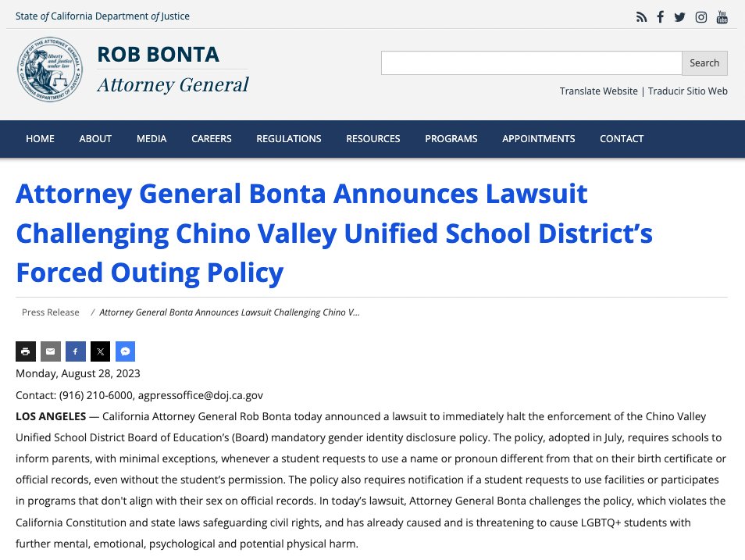
Task: Click the article headline about Chino Valley
Action: click(x=334, y=233)
